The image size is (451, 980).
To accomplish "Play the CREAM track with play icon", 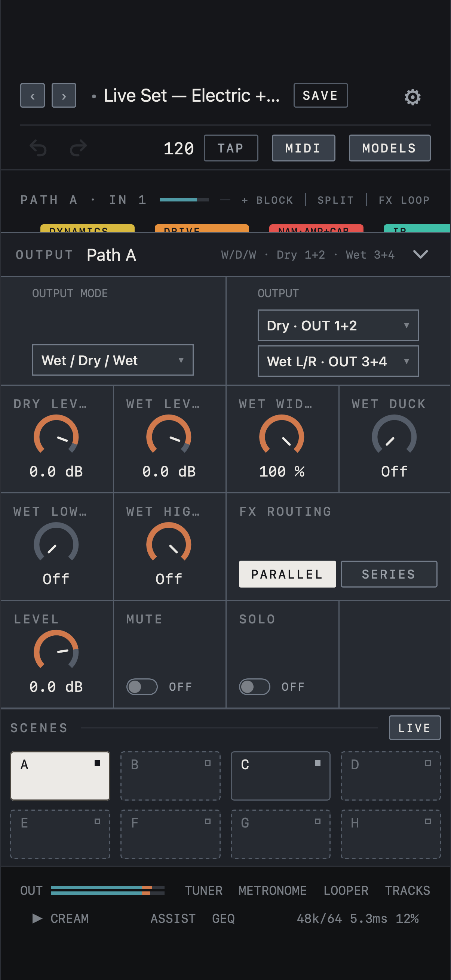I will point(37,918).
